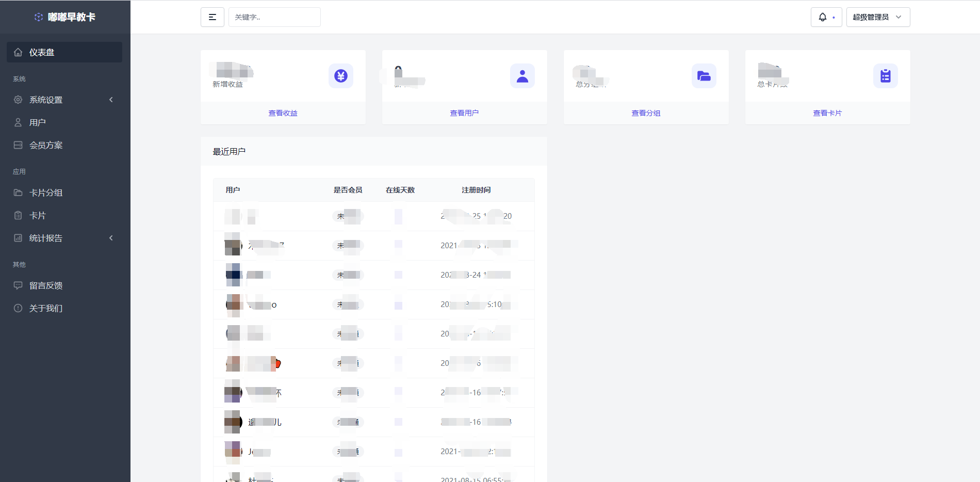980x482 pixels.
Task: Click the 查看用户 link
Action: coord(464,113)
